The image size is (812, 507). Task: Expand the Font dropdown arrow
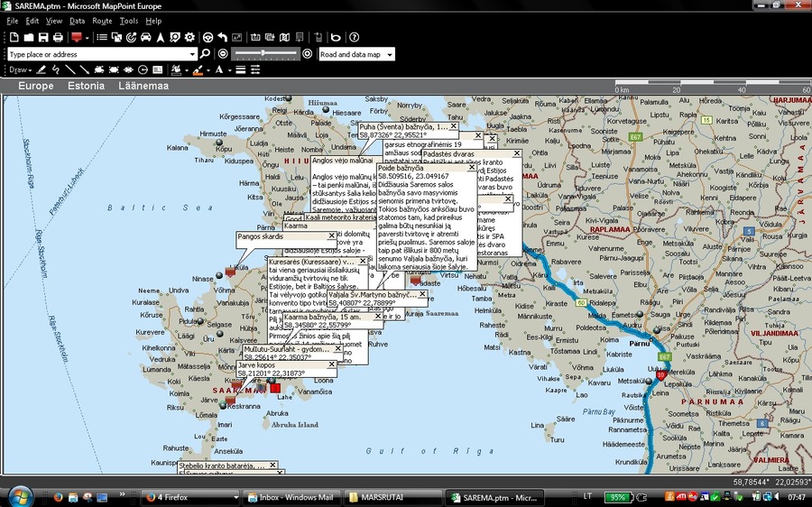pyautogui.click(x=229, y=69)
